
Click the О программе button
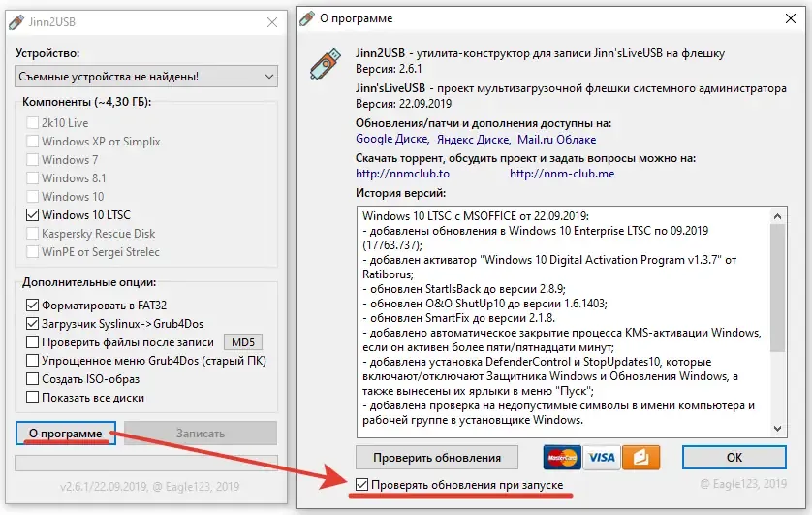(x=65, y=434)
